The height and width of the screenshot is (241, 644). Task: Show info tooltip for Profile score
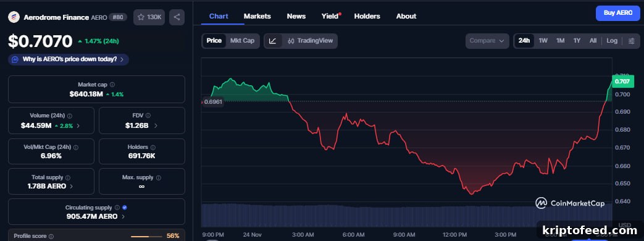coord(51,237)
